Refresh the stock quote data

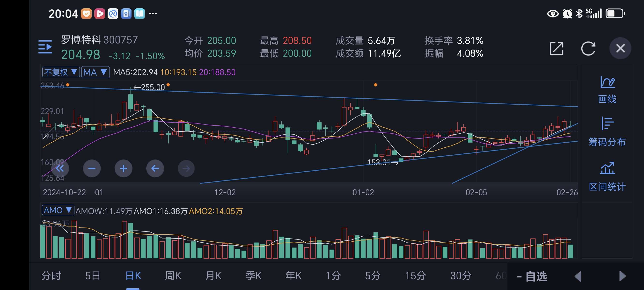588,48
